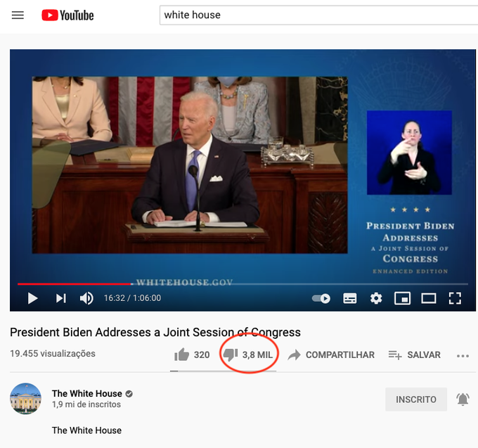This screenshot has width=478, height=448.
Task: Click the search field containing 'white house'
Action: pos(316,15)
